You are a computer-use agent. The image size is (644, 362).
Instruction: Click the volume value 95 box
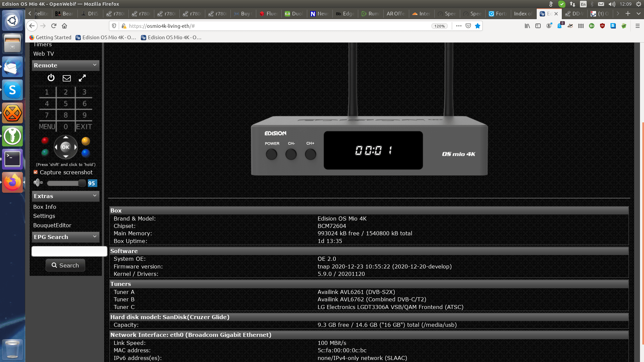click(92, 183)
